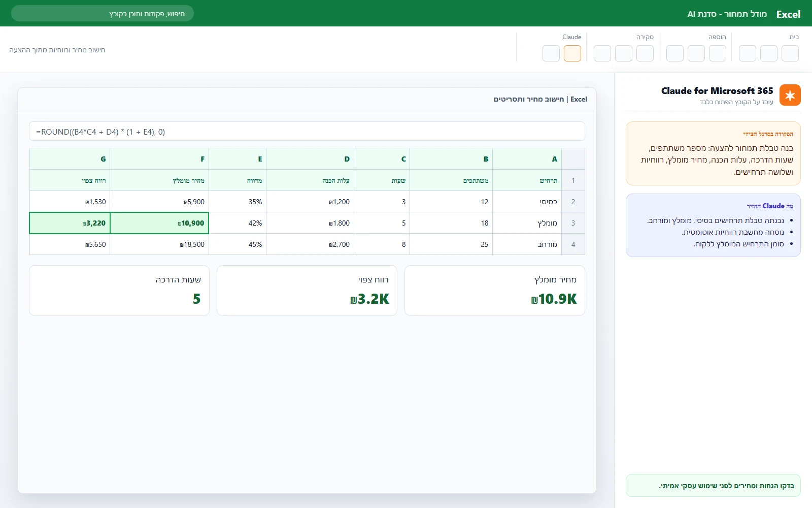Select the hours cell with value 8
The image size is (812, 508).
tap(382, 244)
